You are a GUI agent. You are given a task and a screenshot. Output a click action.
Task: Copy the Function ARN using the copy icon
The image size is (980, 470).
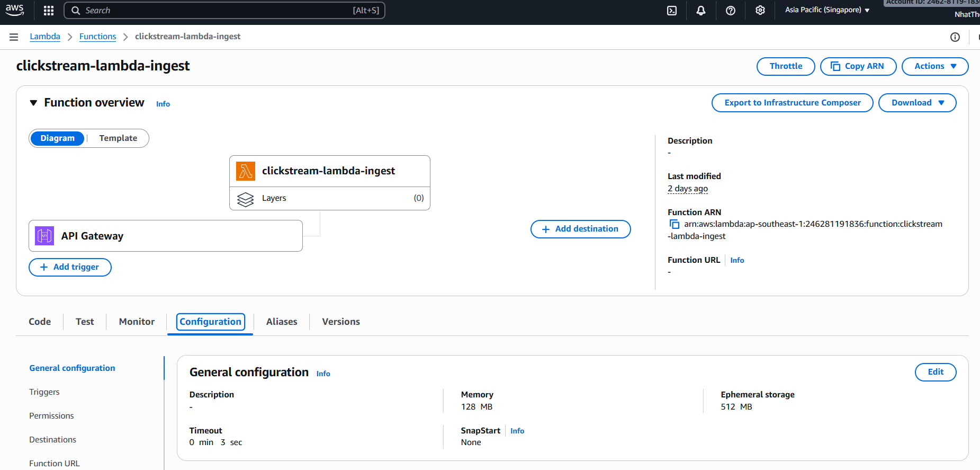(x=675, y=224)
